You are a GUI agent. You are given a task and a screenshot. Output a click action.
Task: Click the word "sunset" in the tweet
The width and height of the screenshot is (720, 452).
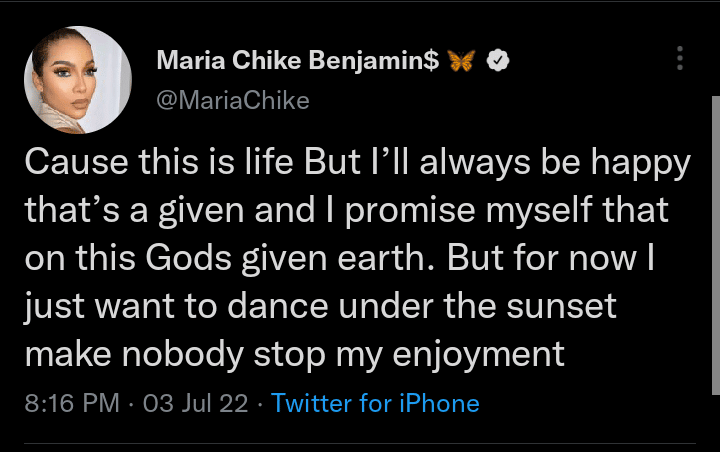tap(598, 307)
